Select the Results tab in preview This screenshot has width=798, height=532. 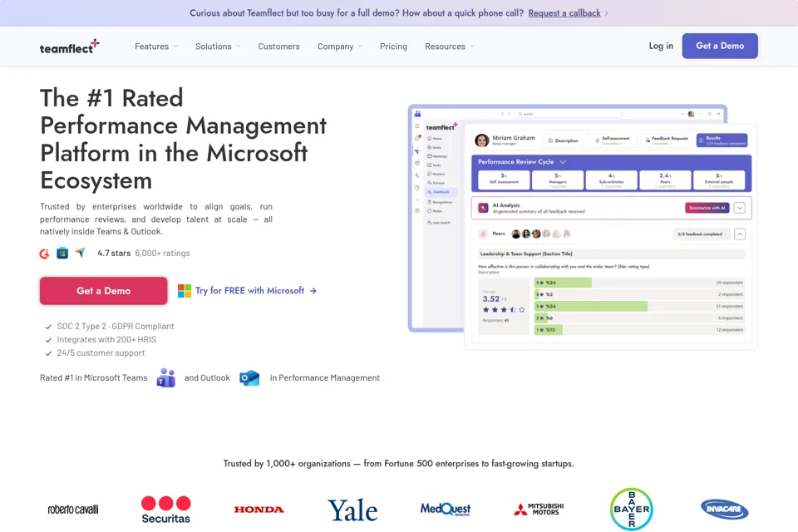point(722,140)
